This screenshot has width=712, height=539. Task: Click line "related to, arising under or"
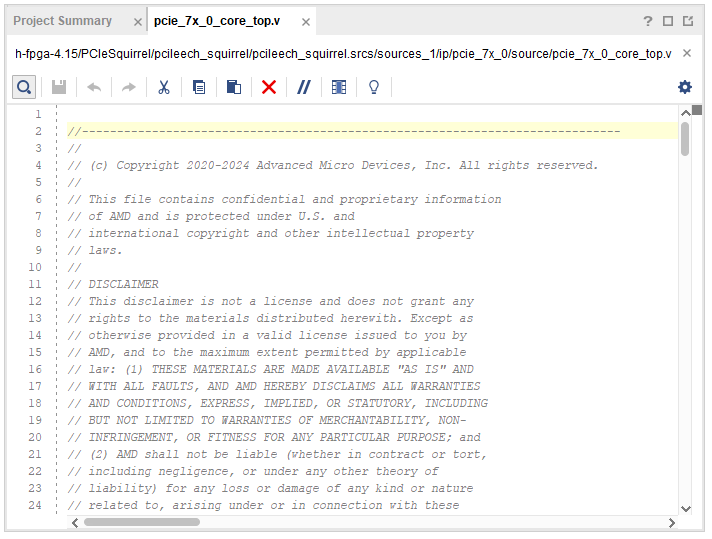[263, 505]
